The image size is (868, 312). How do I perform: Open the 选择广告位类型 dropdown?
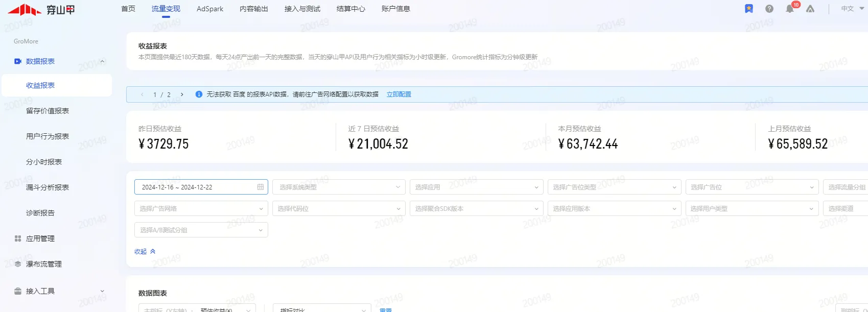point(615,187)
